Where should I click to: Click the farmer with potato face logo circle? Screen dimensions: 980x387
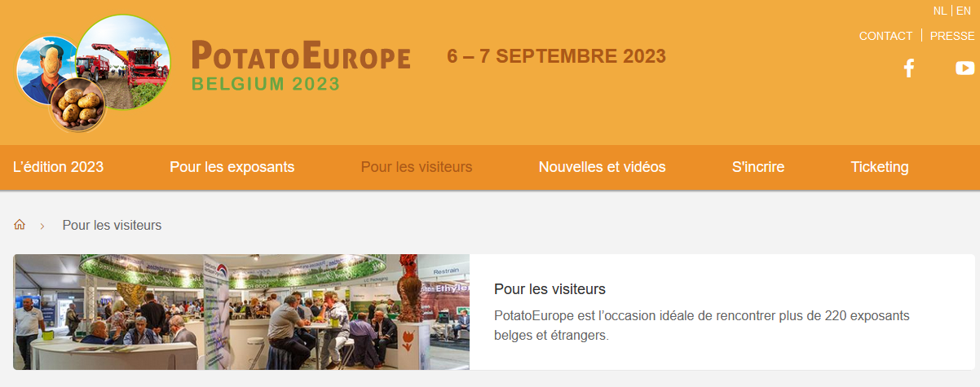pyautogui.click(x=46, y=71)
